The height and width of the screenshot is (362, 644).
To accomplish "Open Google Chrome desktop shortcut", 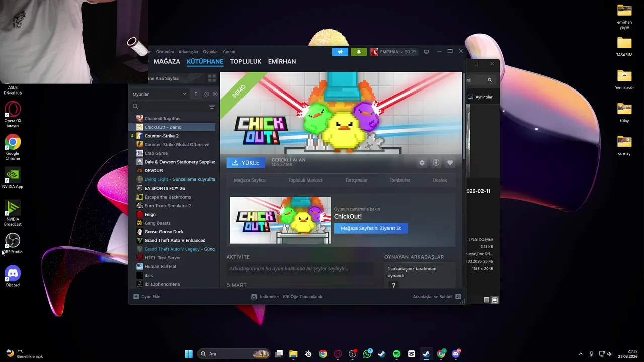I will pyautogui.click(x=13, y=147).
